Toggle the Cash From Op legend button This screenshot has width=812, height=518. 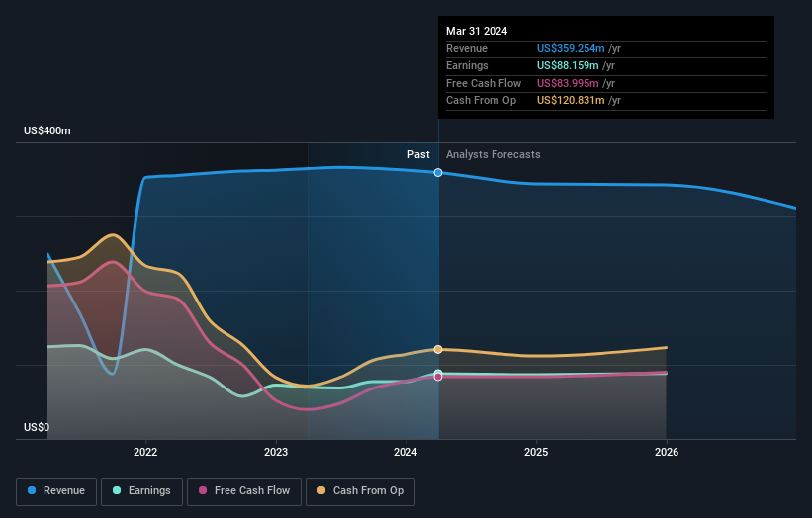360,491
